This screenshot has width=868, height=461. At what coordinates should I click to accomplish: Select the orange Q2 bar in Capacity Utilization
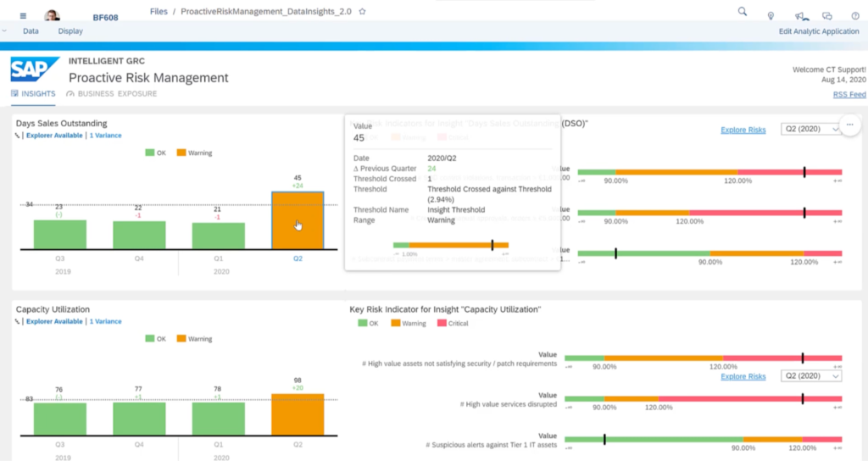point(298,414)
